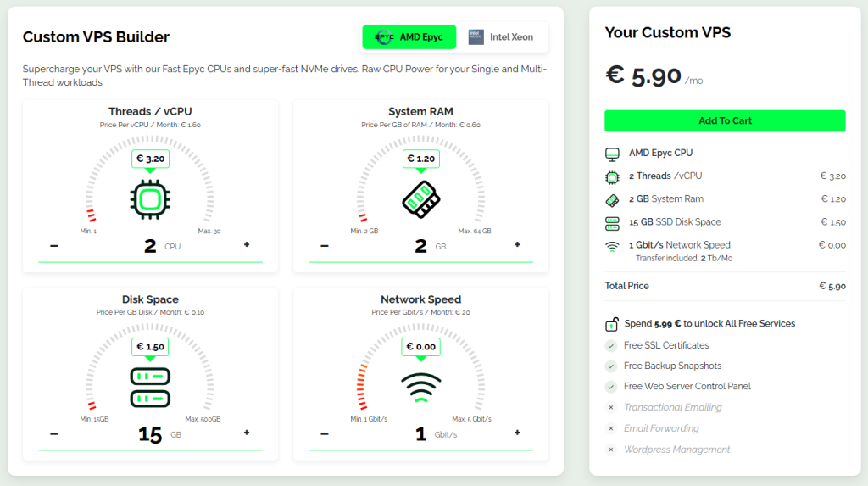The height and width of the screenshot is (486, 868).
Task: Increase System RAM with plus button
Action: pos(517,245)
